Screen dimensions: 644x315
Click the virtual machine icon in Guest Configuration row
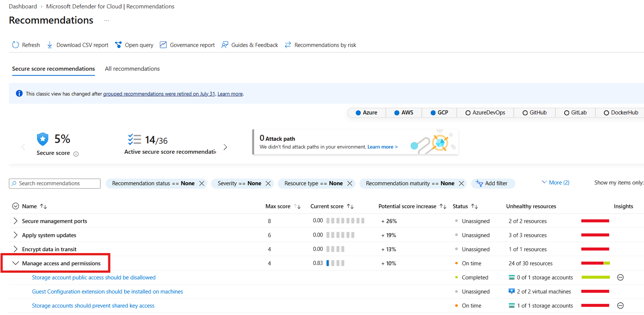511,291
